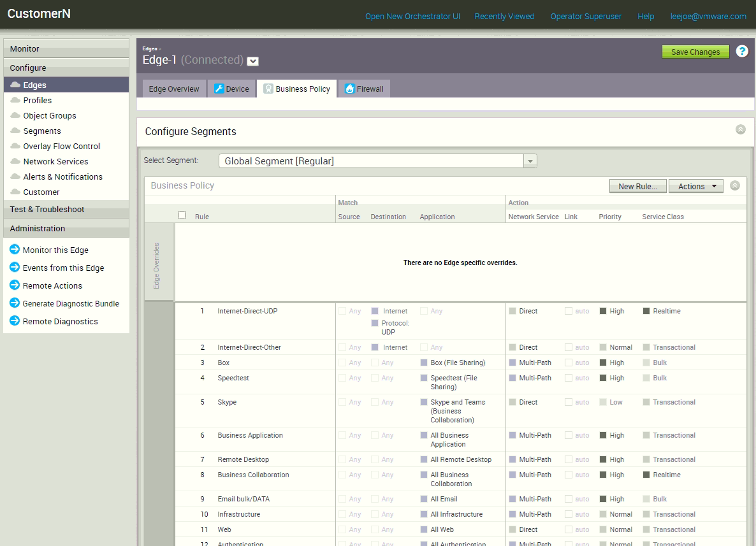756x546 pixels.
Task: Open the Recently Viewed link
Action: pos(504,17)
